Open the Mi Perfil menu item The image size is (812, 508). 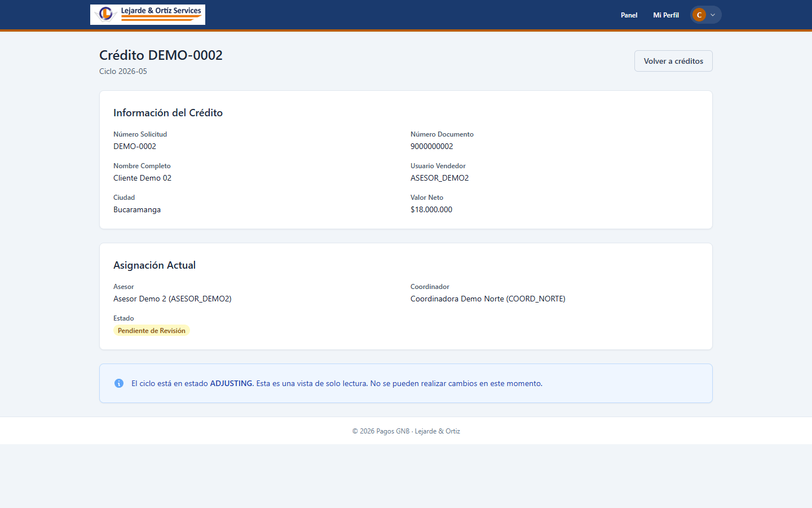(666, 15)
